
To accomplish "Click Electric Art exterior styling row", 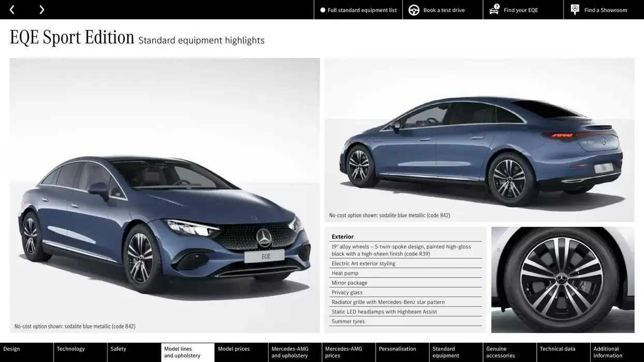I will 405,263.
